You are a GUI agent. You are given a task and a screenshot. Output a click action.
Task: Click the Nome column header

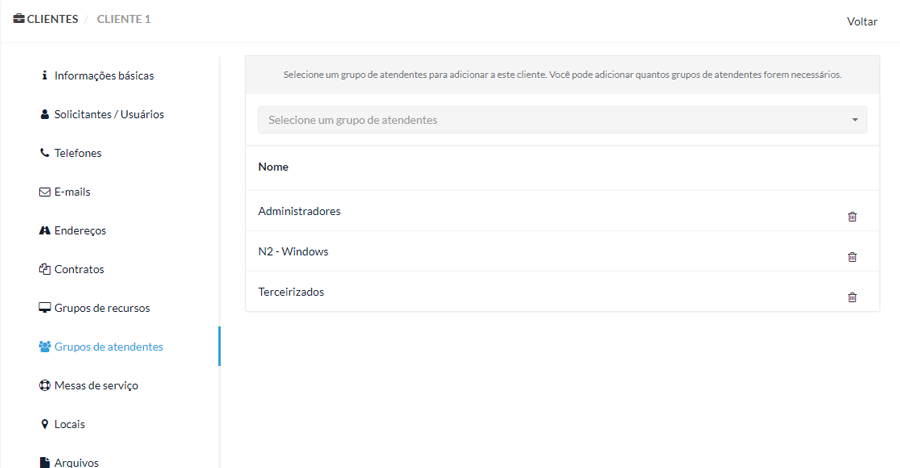click(x=273, y=167)
